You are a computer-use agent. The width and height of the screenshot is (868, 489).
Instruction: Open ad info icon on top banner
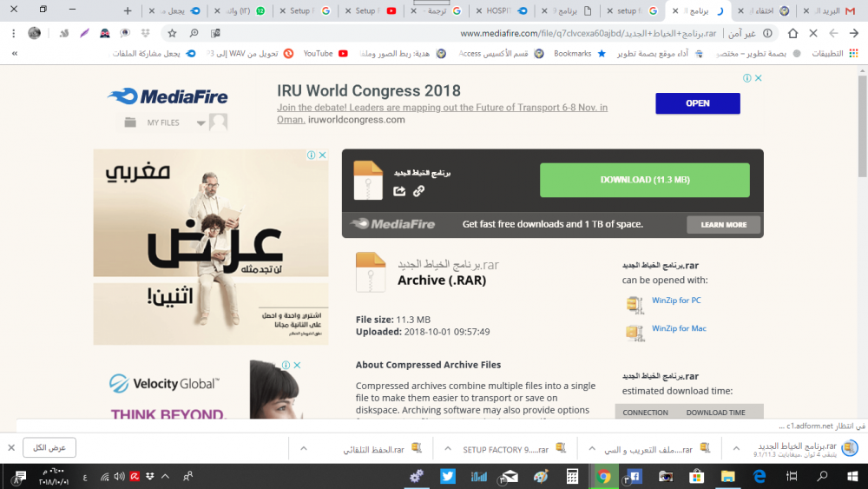746,78
